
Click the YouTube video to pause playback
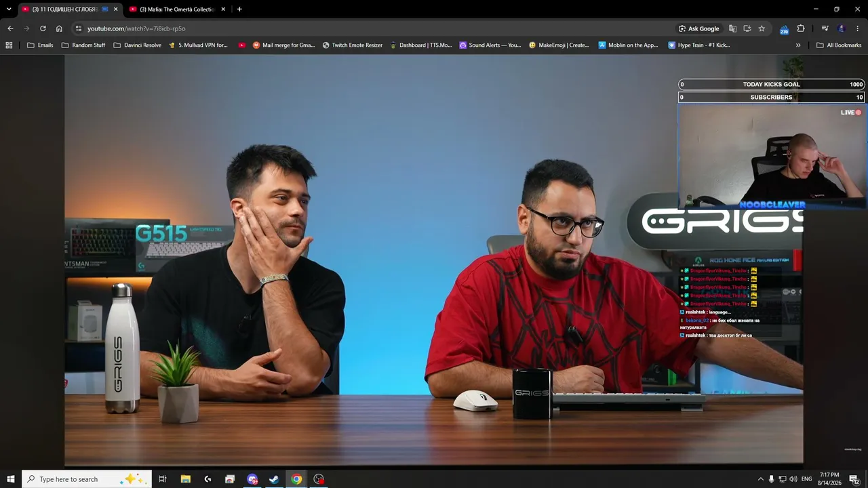pos(434,261)
